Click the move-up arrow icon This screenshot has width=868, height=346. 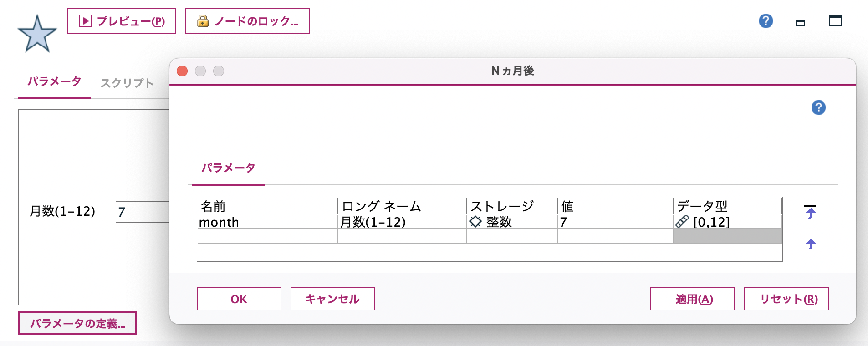(810, 244)
